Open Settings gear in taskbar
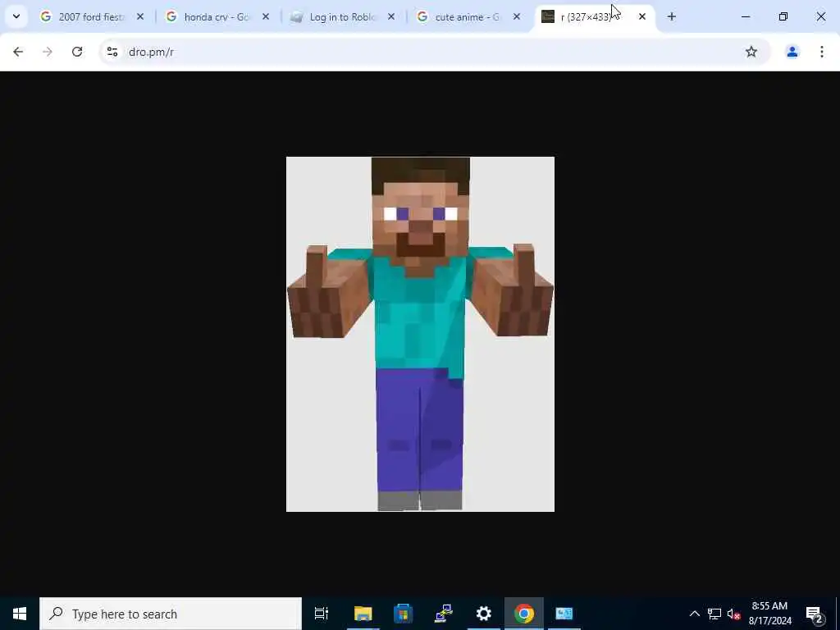The height and width of the screenshot is (630, 840). (484, 614)
